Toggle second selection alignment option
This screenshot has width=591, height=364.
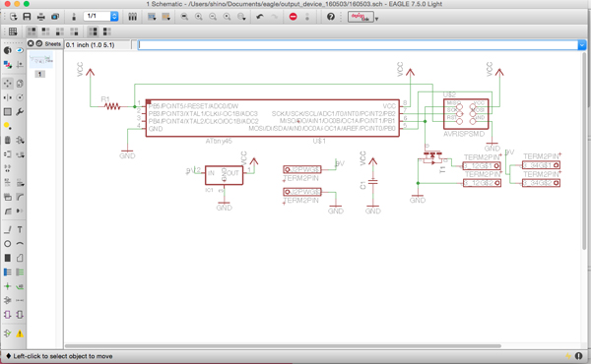pyautogui.click(x=45, y=31)
